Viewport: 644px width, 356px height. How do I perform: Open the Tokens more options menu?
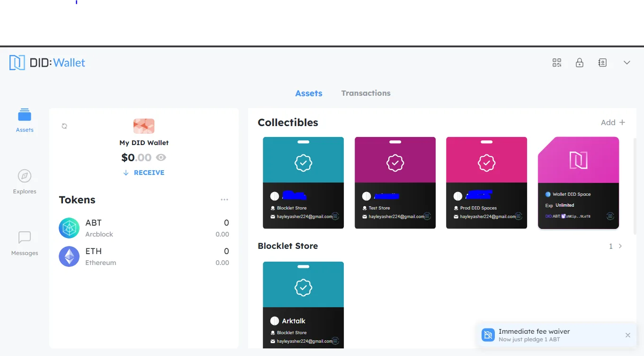click(224, 200)
